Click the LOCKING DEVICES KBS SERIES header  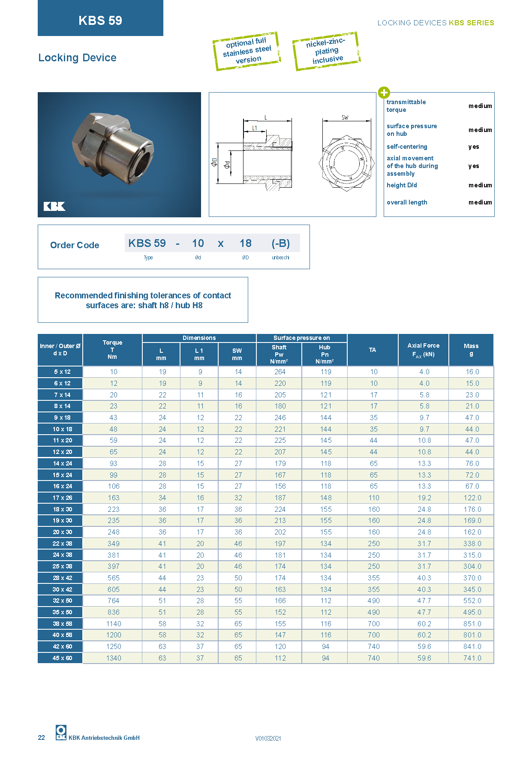click(x=436, y=23)
